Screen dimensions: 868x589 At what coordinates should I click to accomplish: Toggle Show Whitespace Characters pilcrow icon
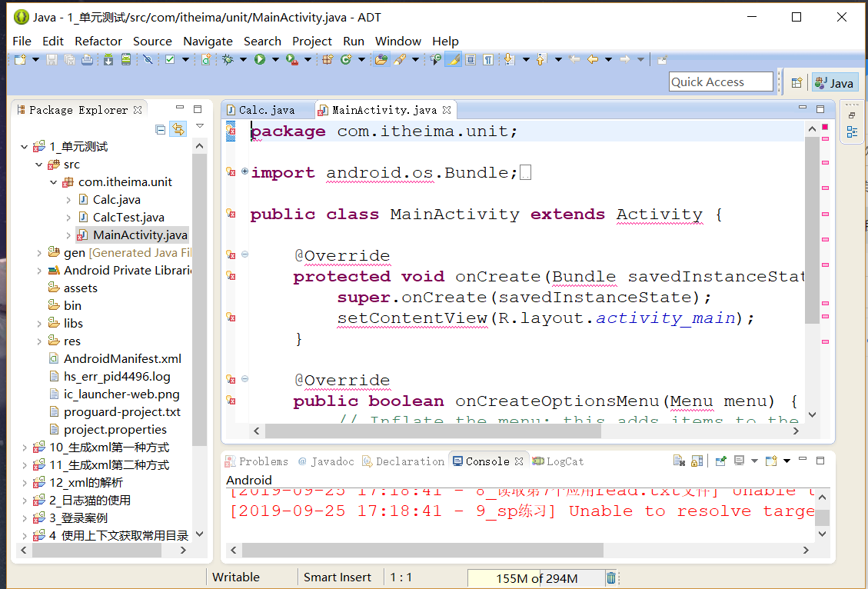[x=487, y=59]
